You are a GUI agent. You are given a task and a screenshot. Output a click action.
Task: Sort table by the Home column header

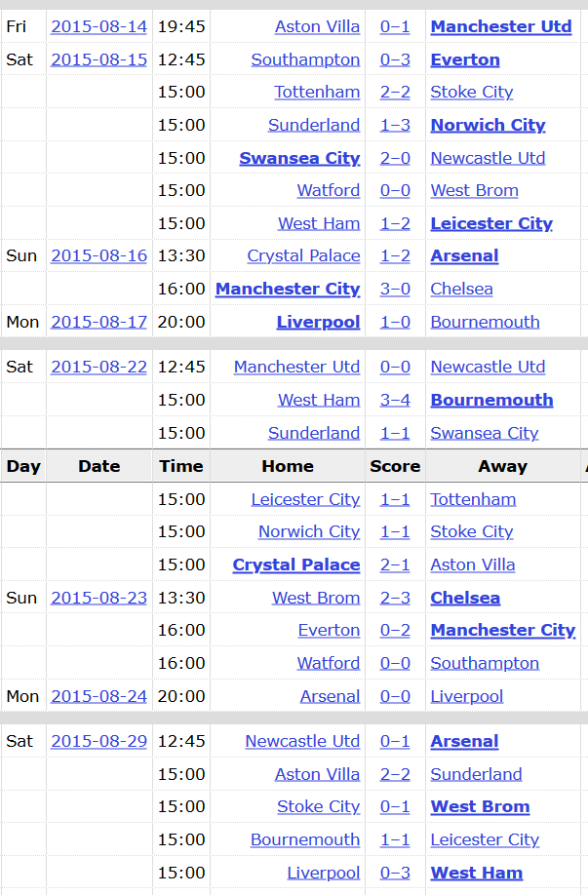coord(288,466)
